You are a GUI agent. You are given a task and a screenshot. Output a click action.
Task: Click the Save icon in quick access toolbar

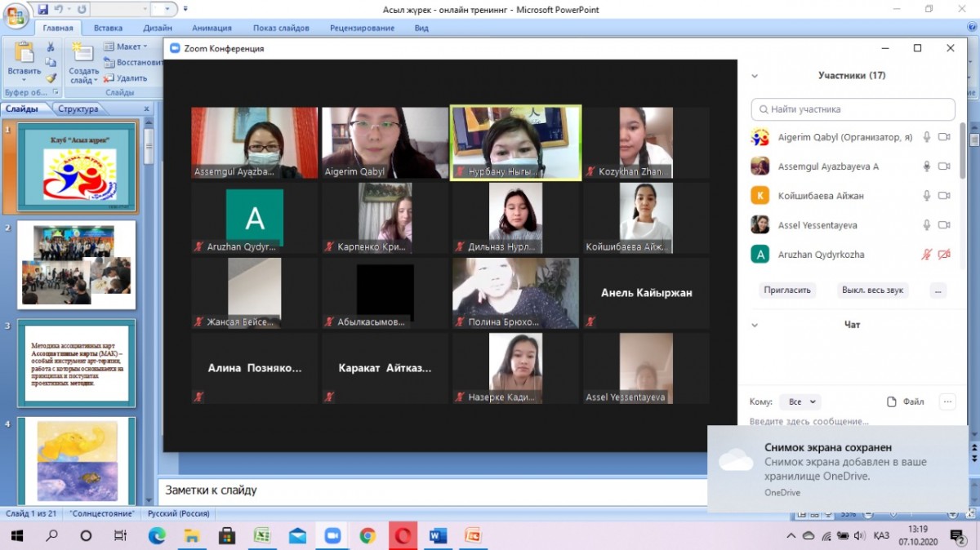[x=42, y=9]
